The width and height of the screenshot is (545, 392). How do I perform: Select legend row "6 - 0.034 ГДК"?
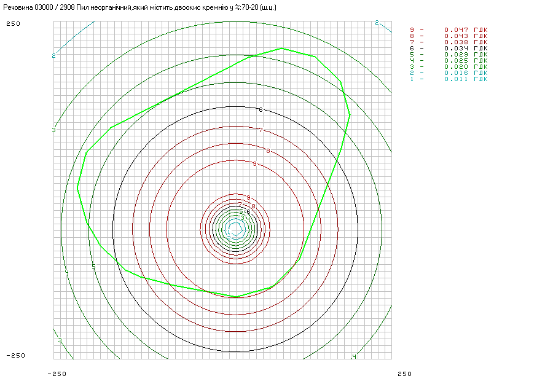coord(449,49)
